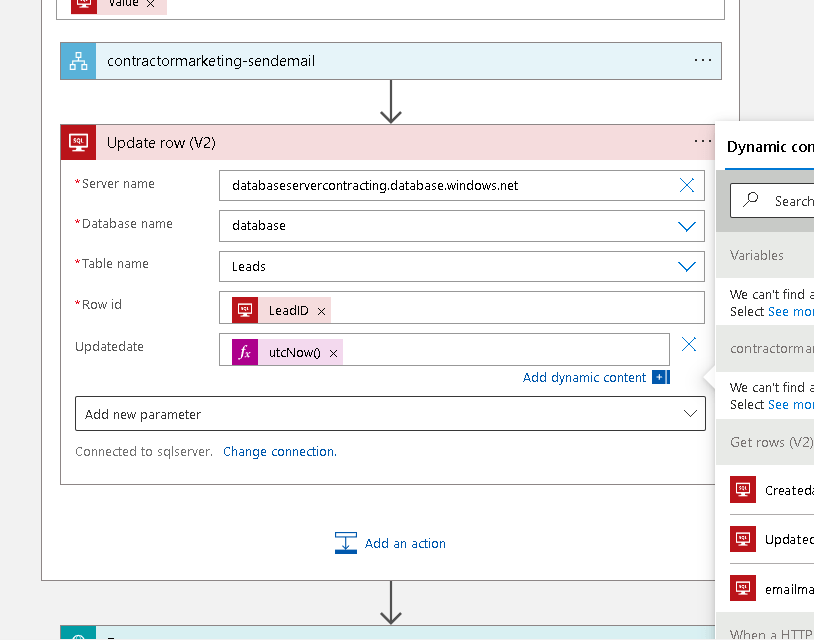This screenshot has width=814, height=640.
Task: Click See more under Variables section
Action: coord(790,311)
